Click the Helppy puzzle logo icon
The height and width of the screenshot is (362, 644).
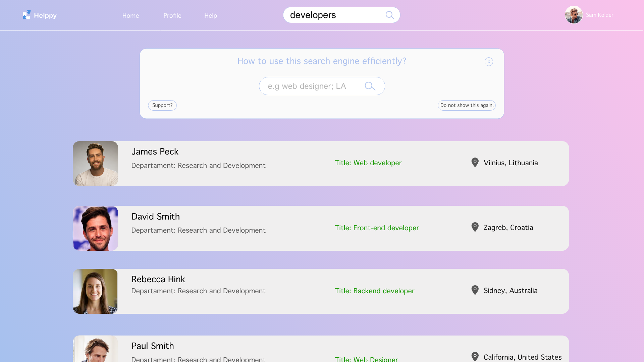click(26, 15)
